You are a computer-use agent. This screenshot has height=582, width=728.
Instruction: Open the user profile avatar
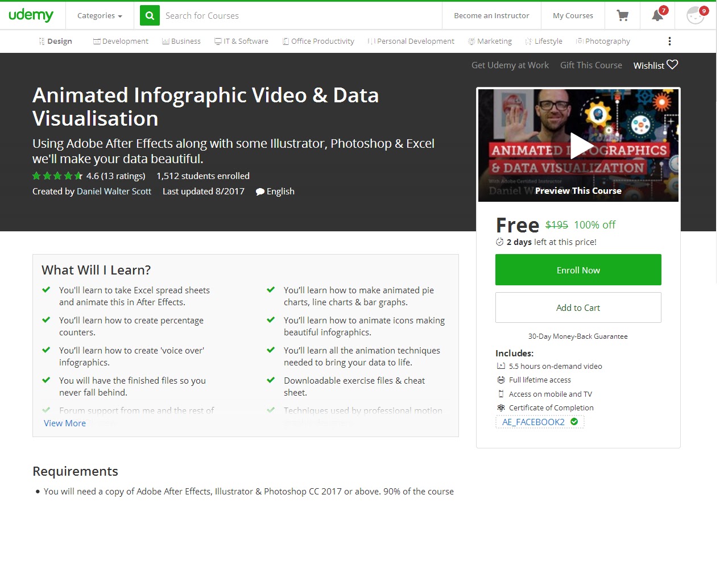pos(696,15)
